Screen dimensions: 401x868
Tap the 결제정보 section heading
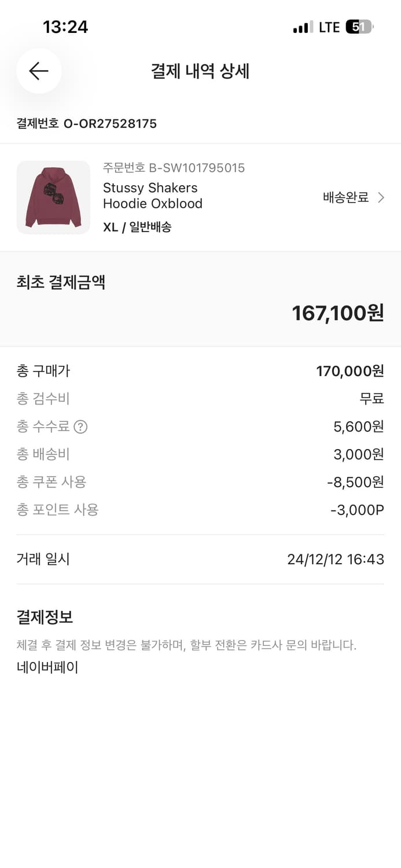click(43, 617)
